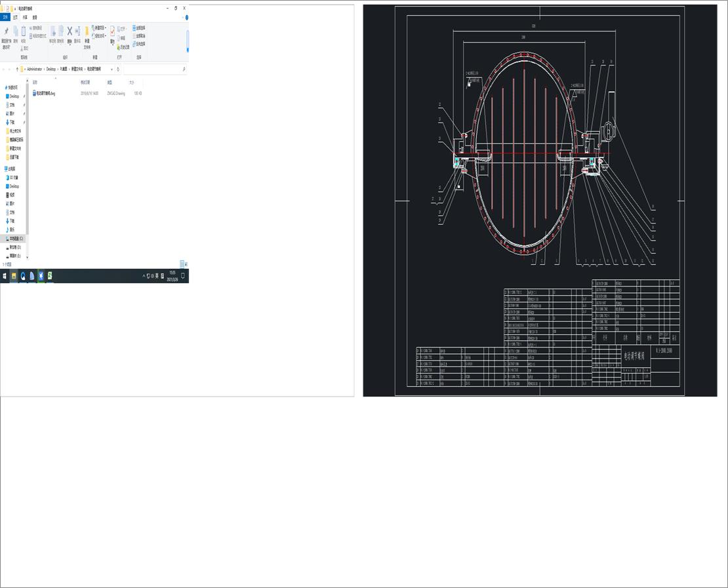728x588 pixels.
Task: Select This PC in navigation pane
Action: (x=10, y=169)
